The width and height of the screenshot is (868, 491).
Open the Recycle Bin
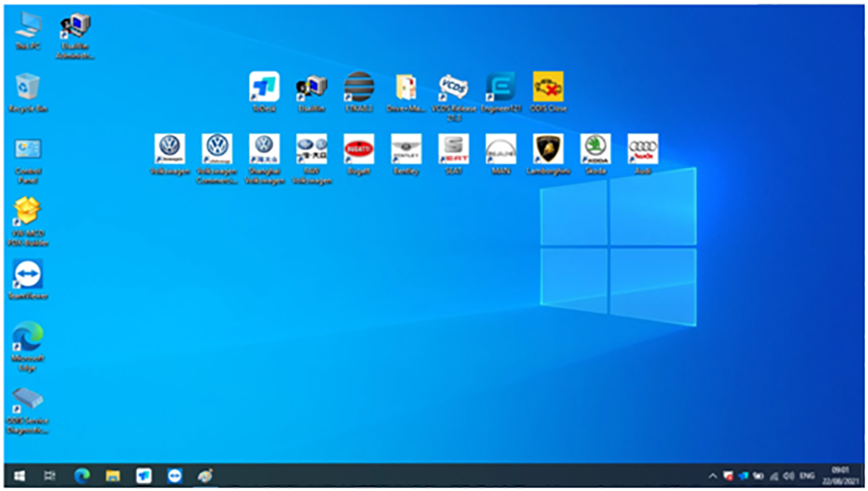28,93
